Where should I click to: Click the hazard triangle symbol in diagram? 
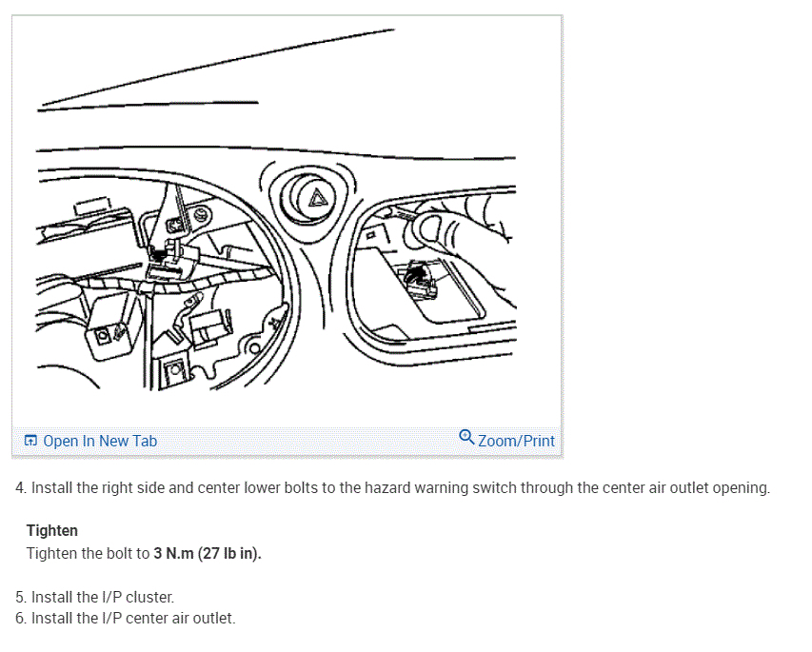pos(317,198)
